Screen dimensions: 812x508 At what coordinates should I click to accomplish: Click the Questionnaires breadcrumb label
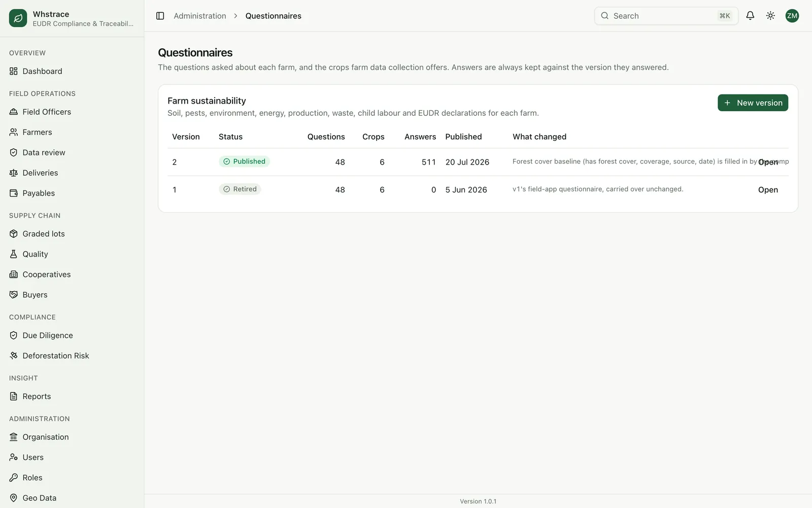point(273,16)
